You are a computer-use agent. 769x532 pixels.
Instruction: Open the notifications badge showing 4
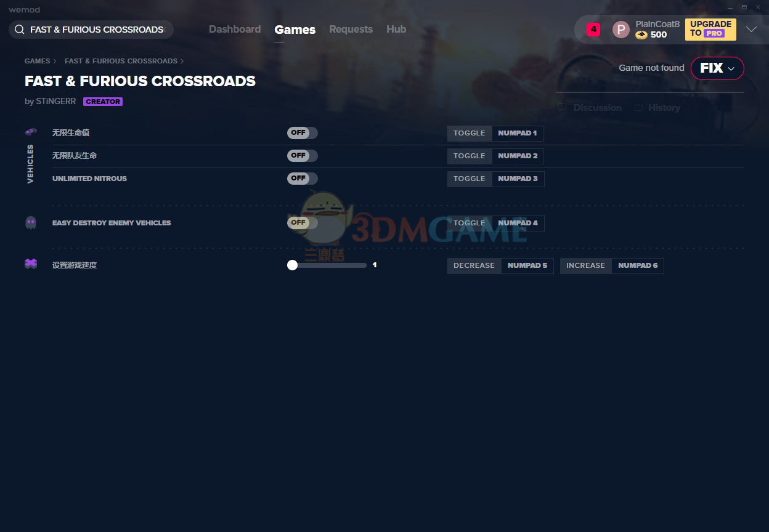tap(593, 29)
